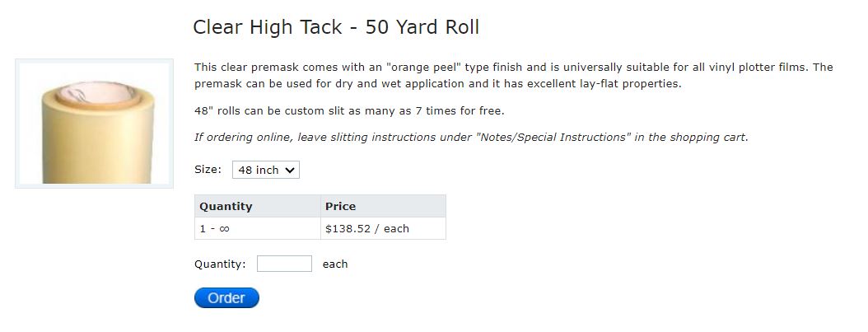This screenshot has height=332, width=868.
Task: Click the 1 - ∞ quantity range cell
Action: pyautogui.click(x=258, y=228)
